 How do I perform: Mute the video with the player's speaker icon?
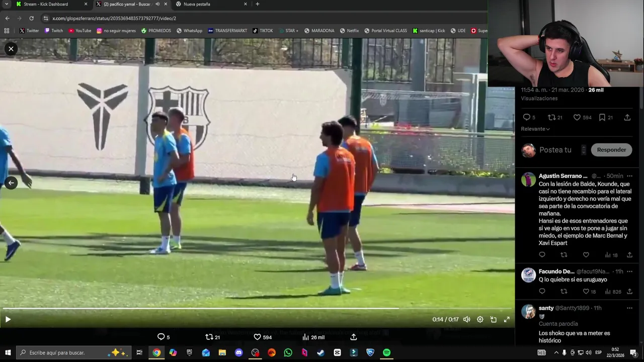[x=466, y=319]
